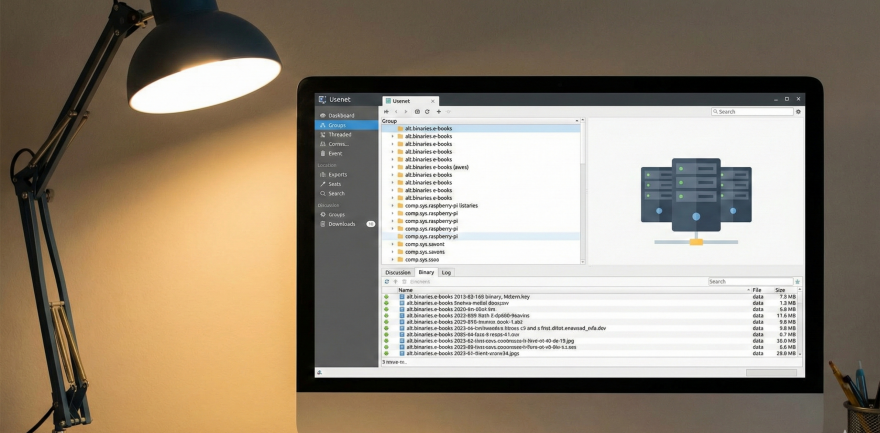
Task: Expand the comp.sys.savent tree node
Action: tap(392, 244)
